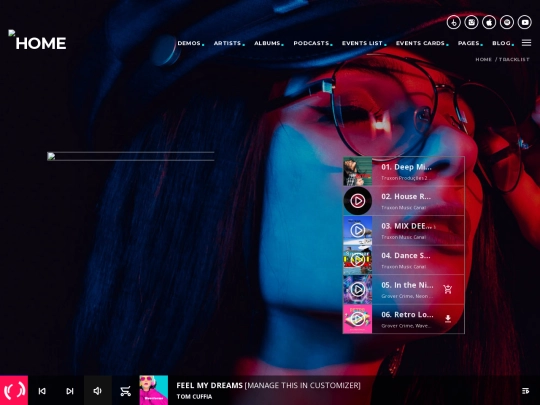Skip to previous track in player bar
Viewport: 540px width, 405px height.
[42, 391]
